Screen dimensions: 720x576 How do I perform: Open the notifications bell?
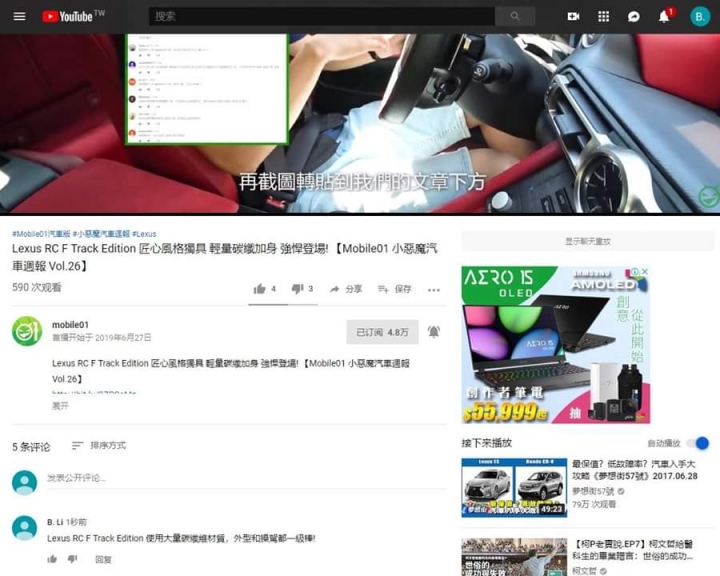coord(664,17)
